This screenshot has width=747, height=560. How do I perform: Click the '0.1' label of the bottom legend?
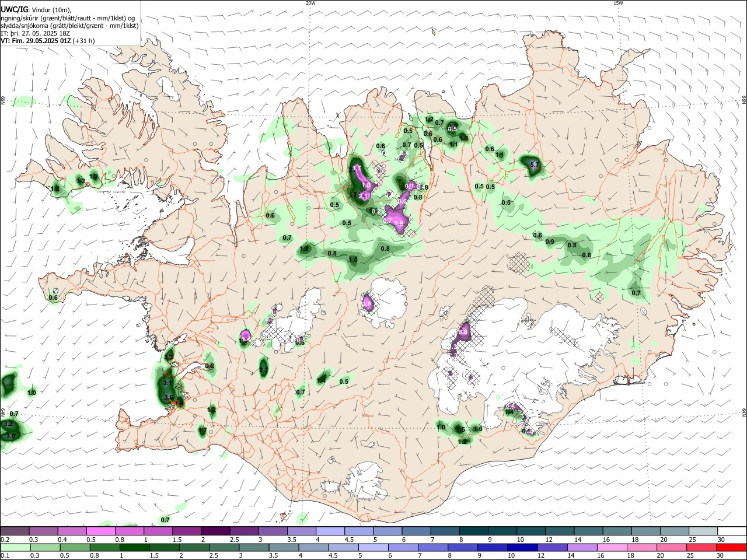click(x=5, y=556)
